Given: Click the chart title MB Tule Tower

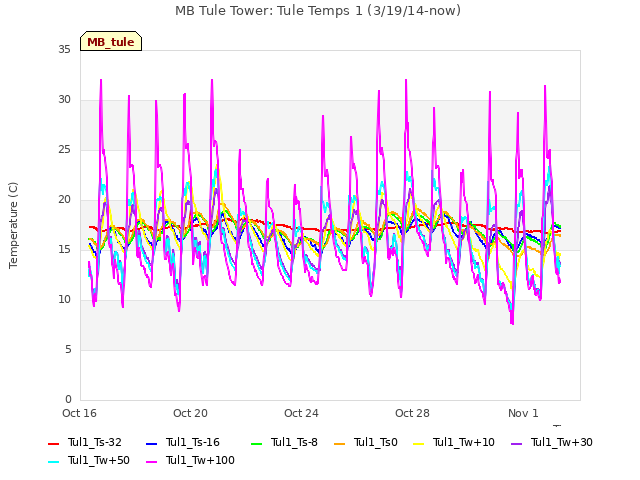Looking at the screenshot, I should pos(318,11).
